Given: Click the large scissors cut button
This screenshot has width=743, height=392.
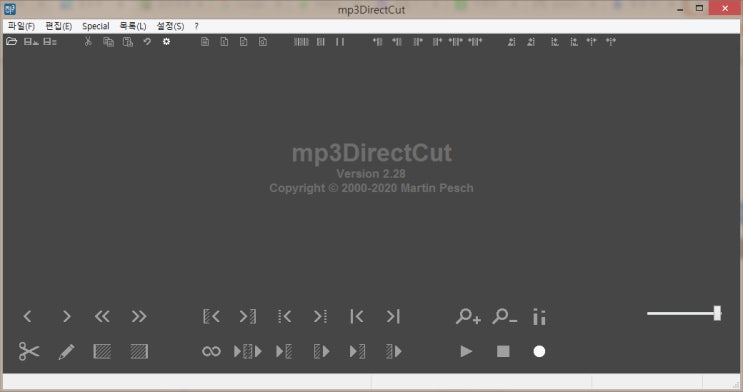Looking at the screenshot, I should pos(29,351).
